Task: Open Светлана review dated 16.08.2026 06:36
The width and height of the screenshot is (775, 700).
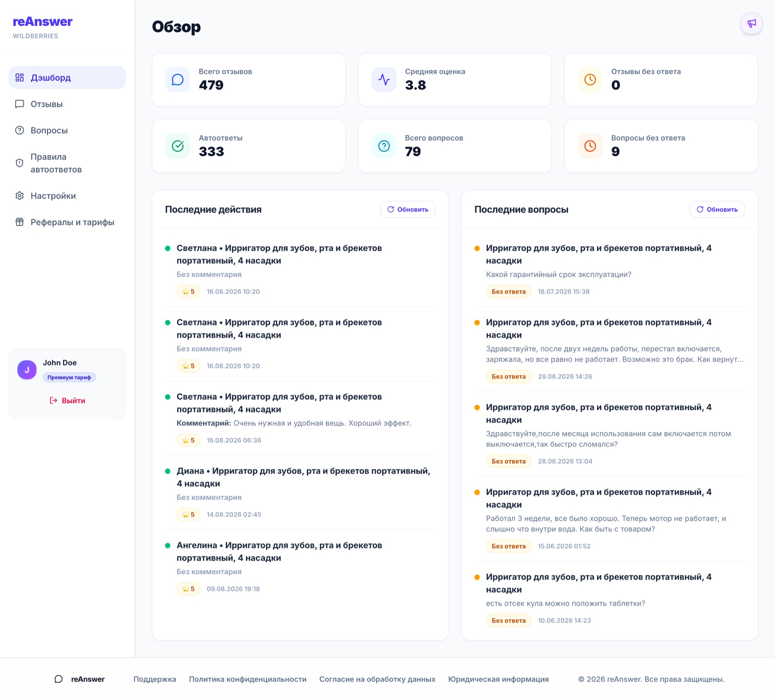Action: 300,419
